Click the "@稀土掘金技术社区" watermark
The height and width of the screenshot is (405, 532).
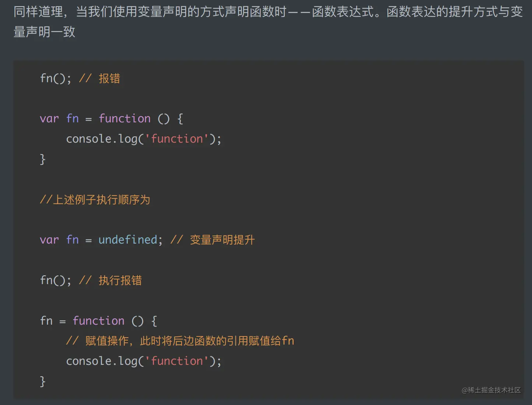coord(491,390)
